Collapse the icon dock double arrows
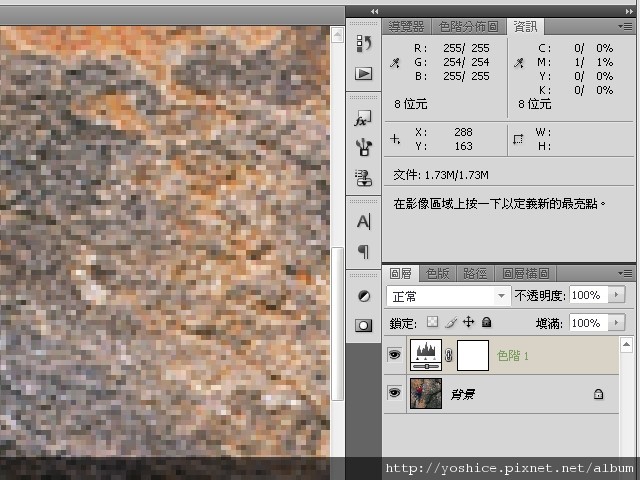This screenshot has height=480, width=640. [x=375, y=12]
